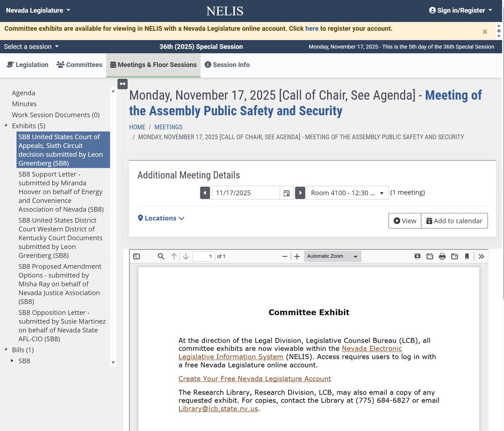This screenshot has width=504, height=431.
Task: Go to next meeting date arrow
Action: tap(300, 193)
